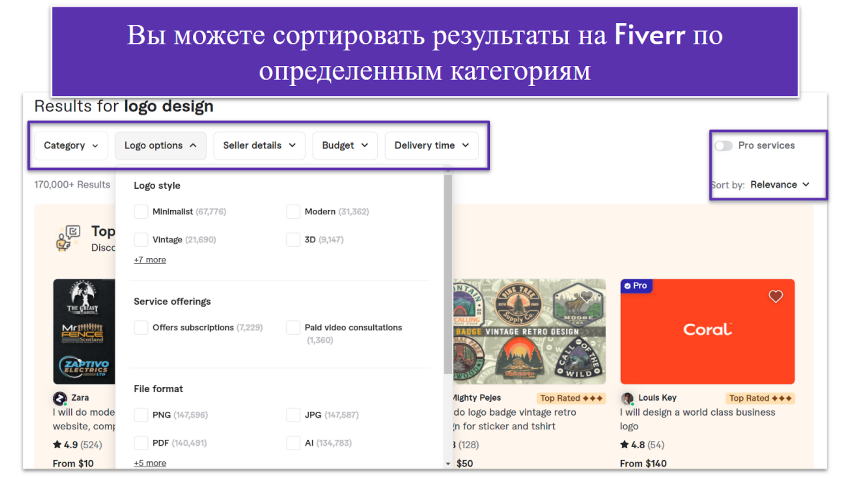Select the PDF file format checkbox
Viewport: 850px width, 478px height.
[x=141, y=443]
